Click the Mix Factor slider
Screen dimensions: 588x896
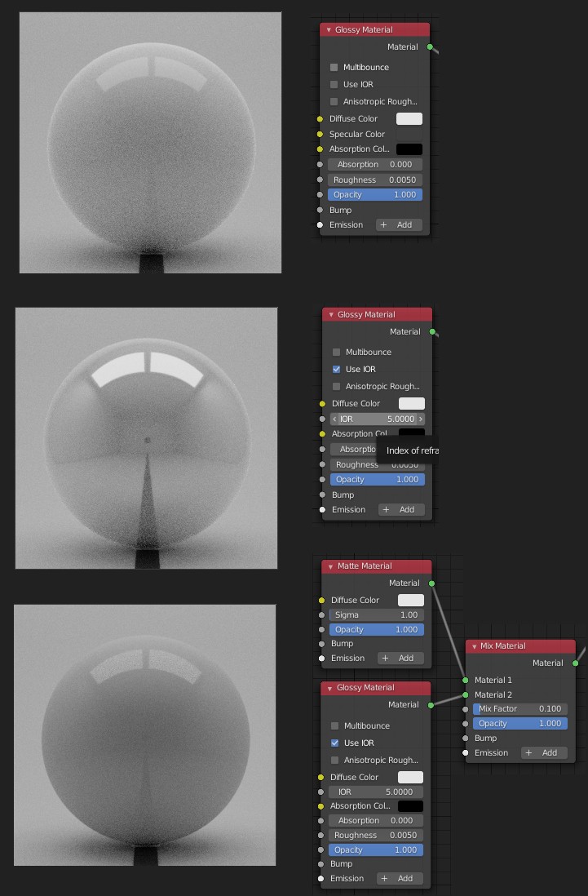pyautogui.click(x=520, y=709)
